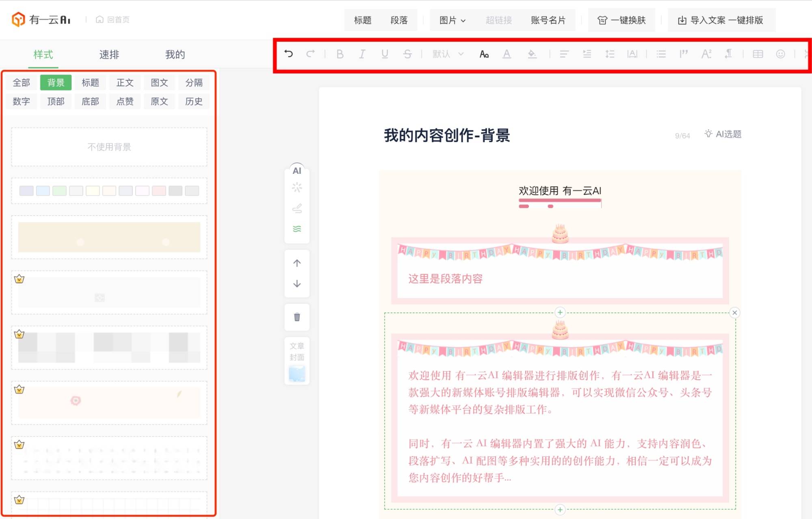Go back via 回首页 link
Image resolution: width=812 pixels, height=519 pixels.
tap(113, 19)
